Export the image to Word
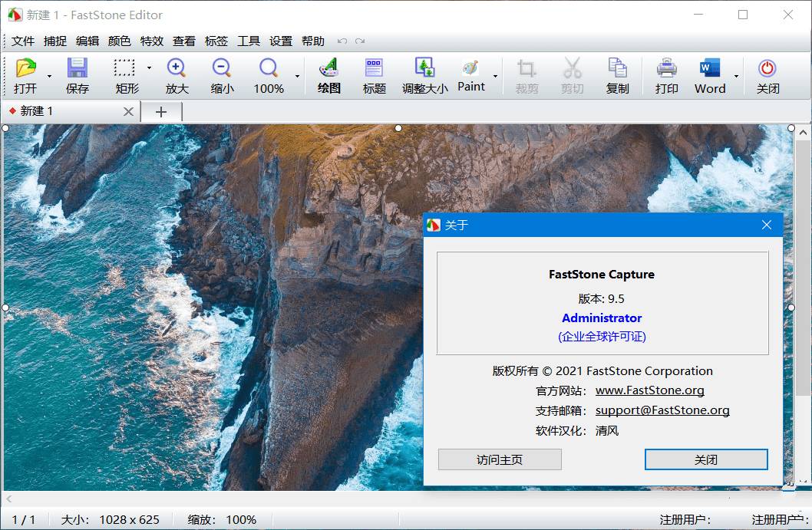 710,74
